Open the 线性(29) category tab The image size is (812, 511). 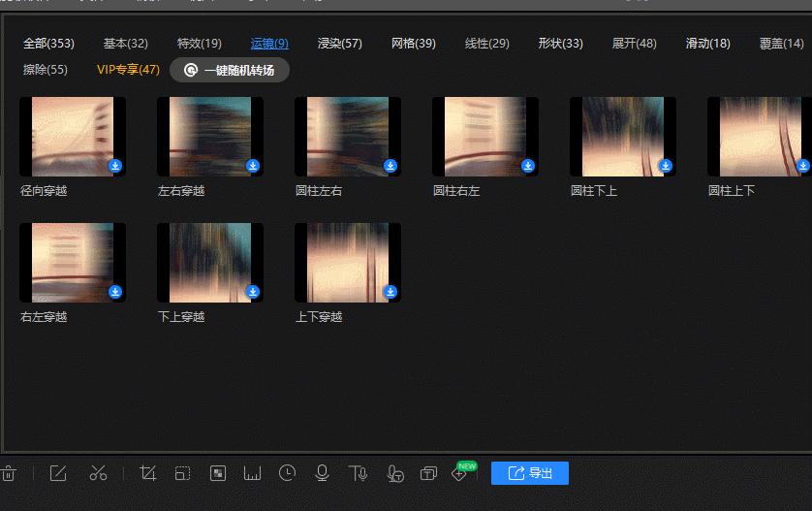486,43
